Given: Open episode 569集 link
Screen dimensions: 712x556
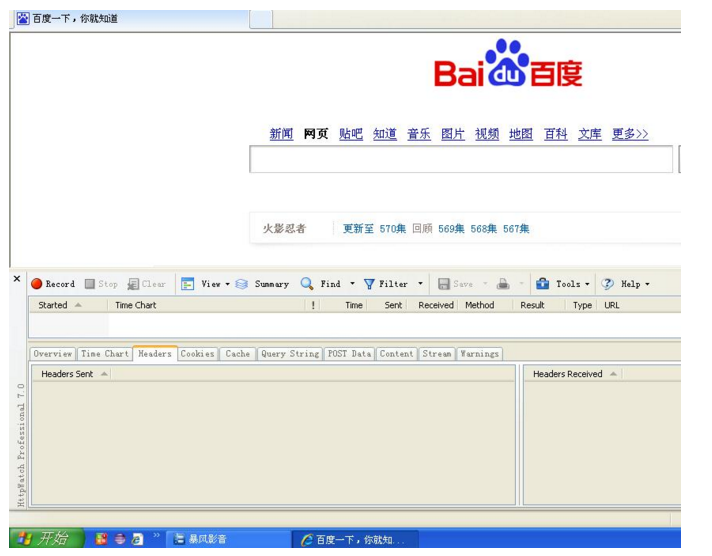Looking at the screenshot, I should [451, 228].
